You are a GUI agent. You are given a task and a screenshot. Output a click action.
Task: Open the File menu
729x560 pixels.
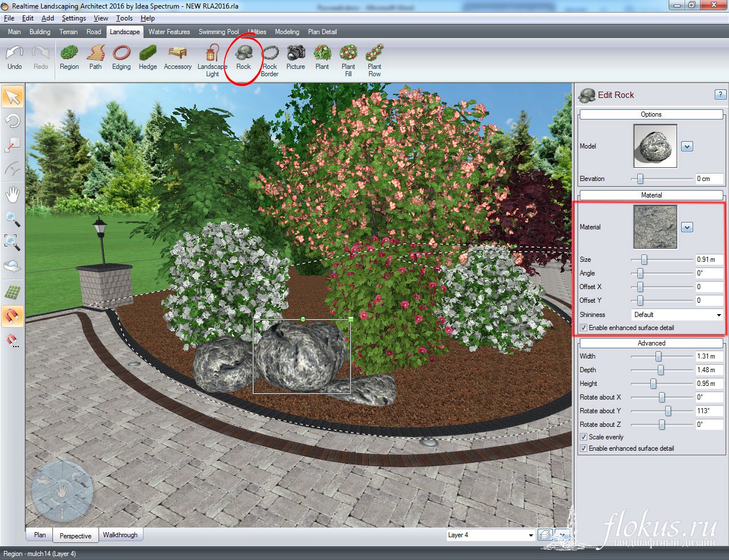pyautogui.click(x=9, y=18)
